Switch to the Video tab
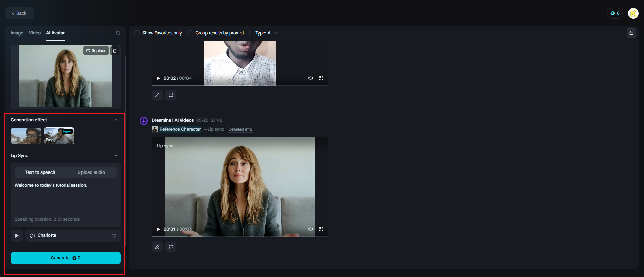Viewport: 644px width, 277px height. [35, 33]
